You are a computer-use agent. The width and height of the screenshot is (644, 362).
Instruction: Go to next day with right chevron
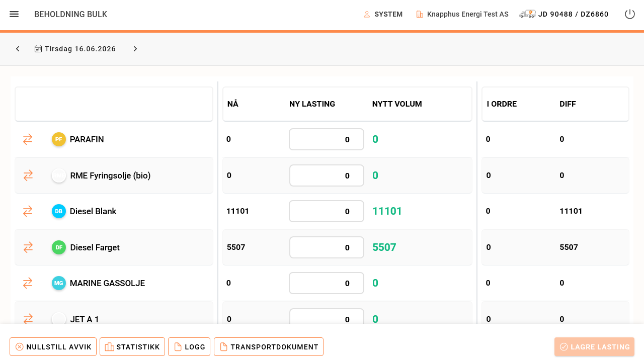[135, 49]
